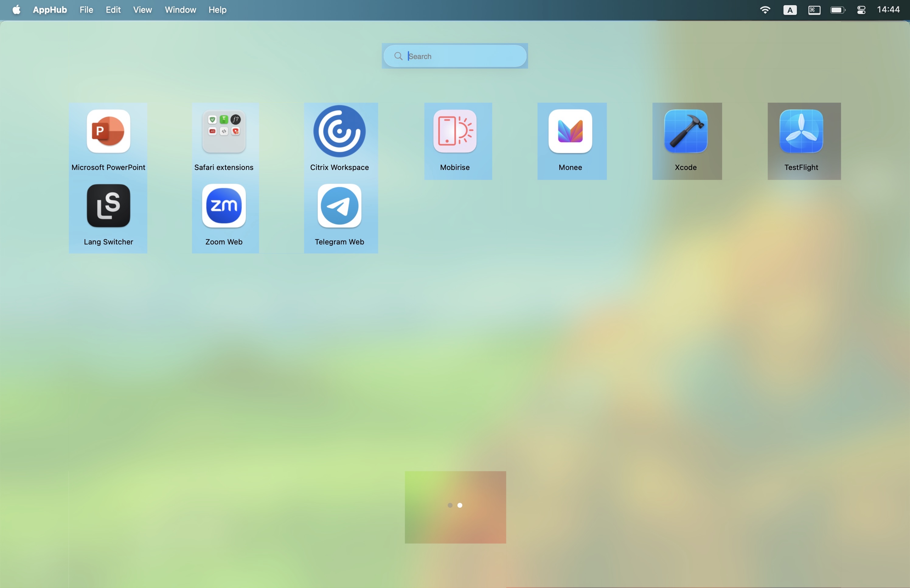This screenshot has width=910, height=588.
Task: Open Zoom Web app
Action: [224, 206]
